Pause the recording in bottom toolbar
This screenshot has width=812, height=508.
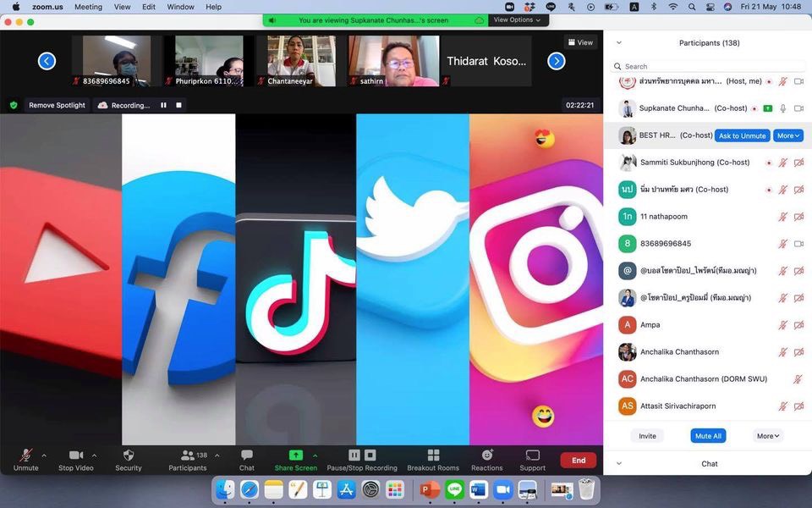click(x=354, y=456)
